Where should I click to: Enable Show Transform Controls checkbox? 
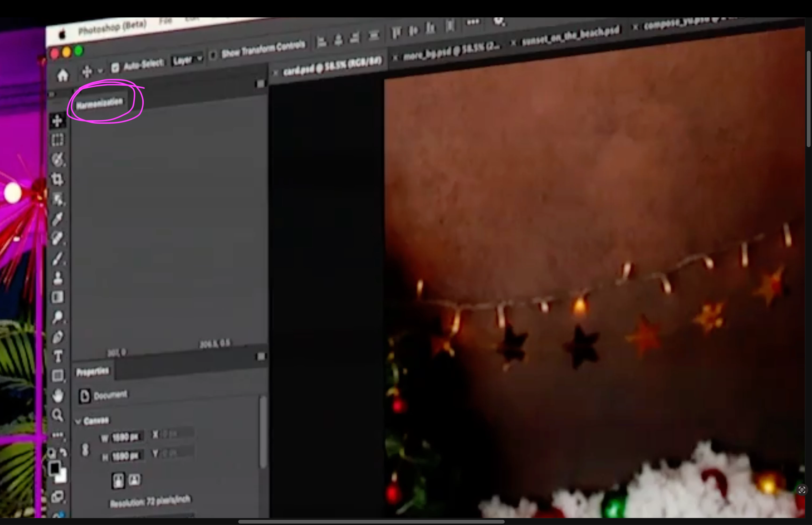[x=213, y=55]
